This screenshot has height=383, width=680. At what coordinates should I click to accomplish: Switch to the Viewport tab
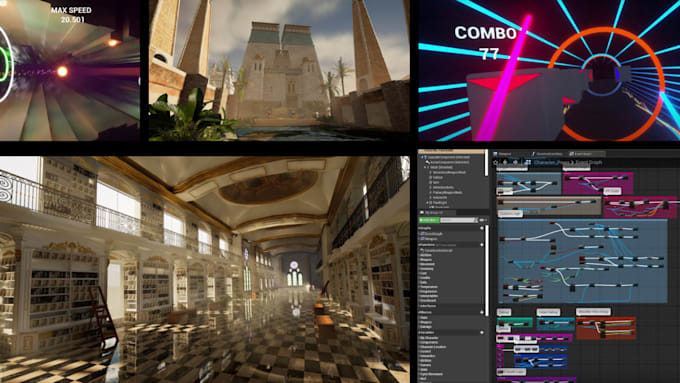click(503, 154)
